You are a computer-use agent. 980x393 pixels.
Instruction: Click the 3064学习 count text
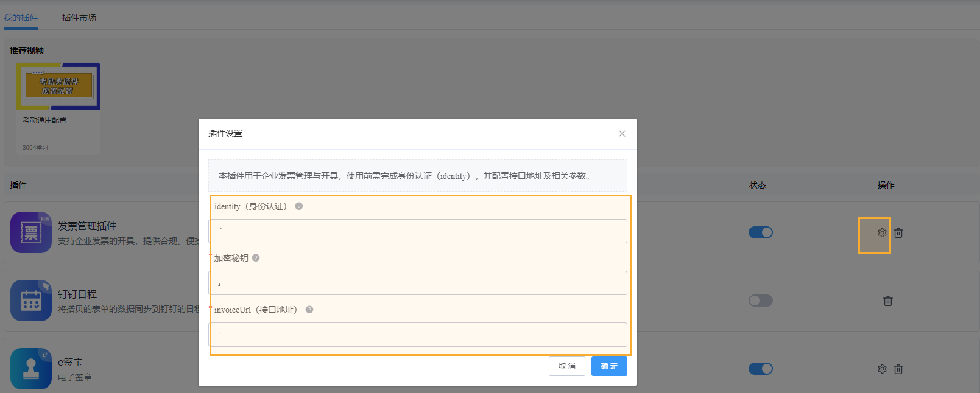[35, 147]
